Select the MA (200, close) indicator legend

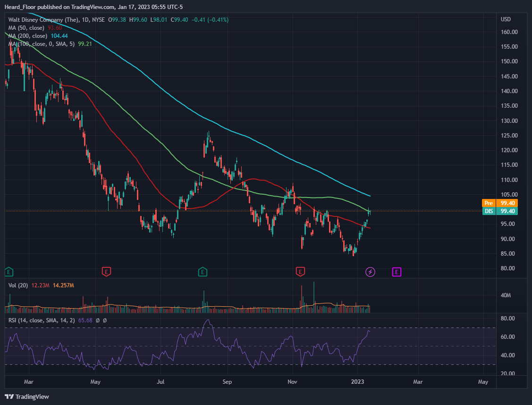point(27,35)
